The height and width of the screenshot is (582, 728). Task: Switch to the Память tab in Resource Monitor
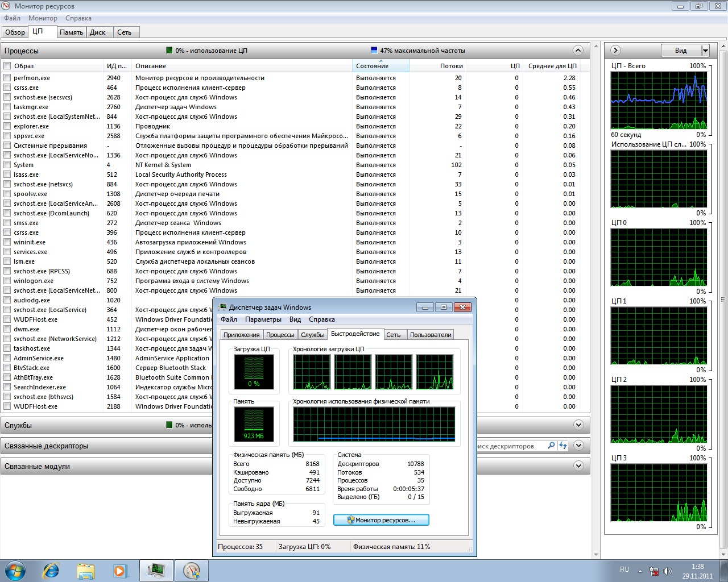coord(71,32)
